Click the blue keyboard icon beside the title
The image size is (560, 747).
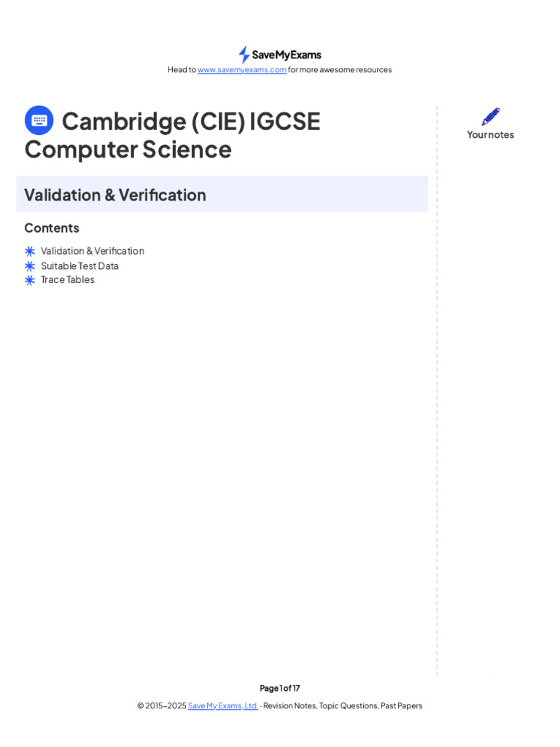pyautogui.click(x=39, y=120)
